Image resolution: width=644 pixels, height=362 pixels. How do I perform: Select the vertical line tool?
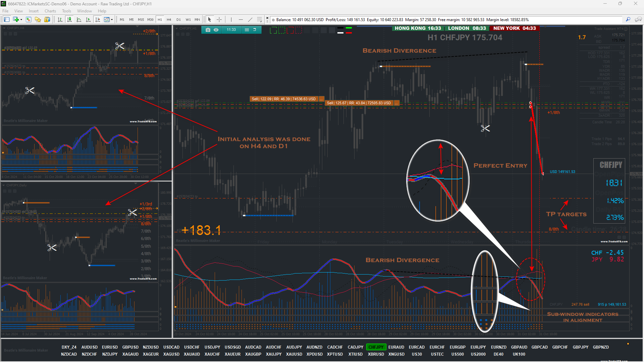[x=231, y=20]
